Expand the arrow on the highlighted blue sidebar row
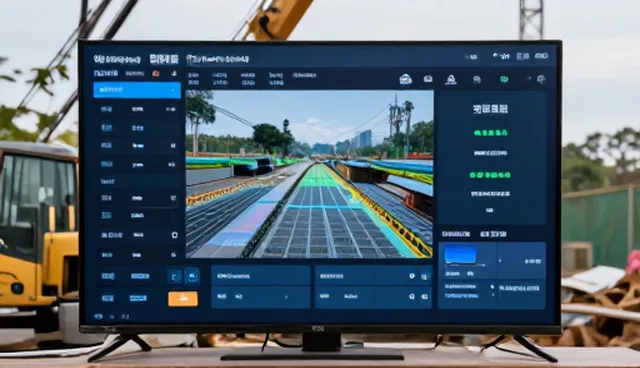The image size is (640, 368). point(173,90)
